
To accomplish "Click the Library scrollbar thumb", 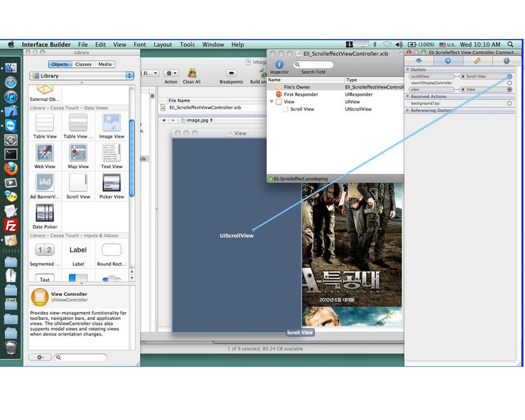I will point(132,157).
